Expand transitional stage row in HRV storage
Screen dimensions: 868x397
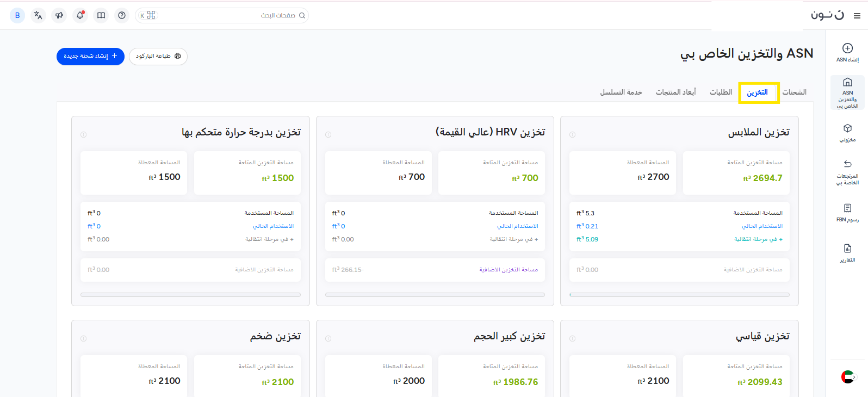[x=514, y=239]
